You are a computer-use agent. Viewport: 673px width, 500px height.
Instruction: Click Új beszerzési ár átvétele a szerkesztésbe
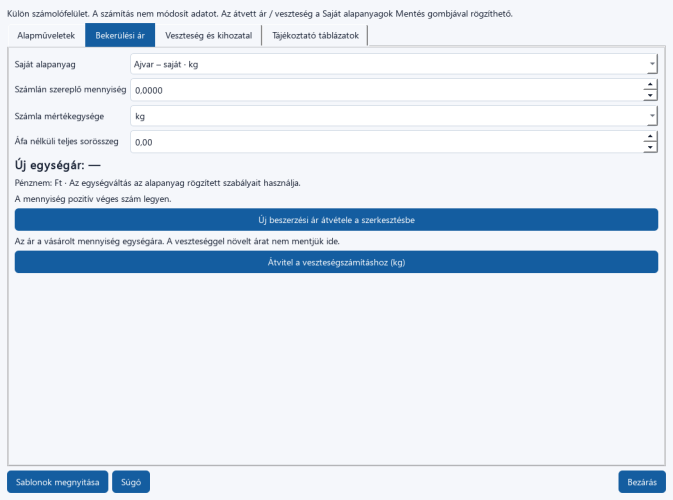(x=336, y=220)
